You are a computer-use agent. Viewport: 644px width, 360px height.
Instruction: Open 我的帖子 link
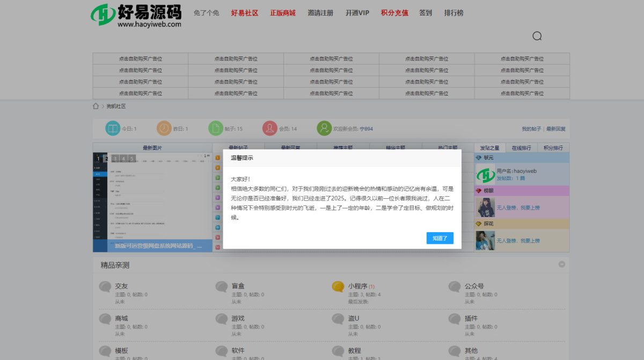pos(531,129)
